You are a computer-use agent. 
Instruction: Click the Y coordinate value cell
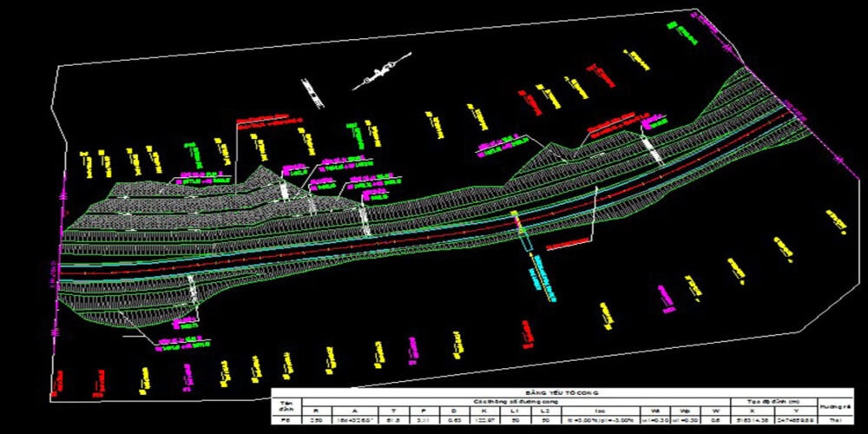click(x=794, y=420)
